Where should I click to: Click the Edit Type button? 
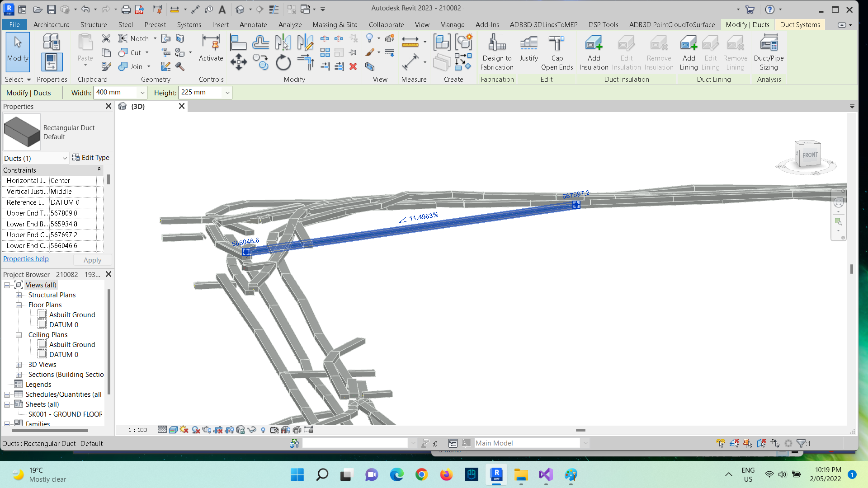[90, 158]
